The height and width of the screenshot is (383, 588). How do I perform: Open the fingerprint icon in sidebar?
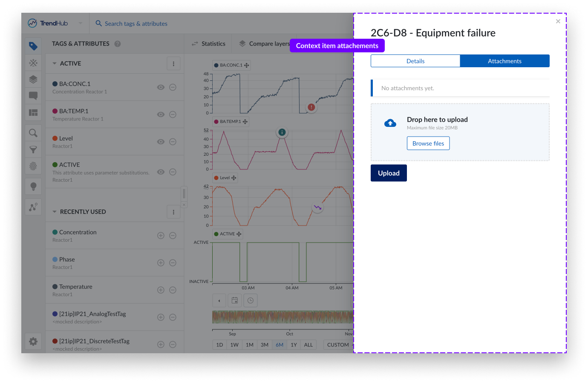(33, 166)
